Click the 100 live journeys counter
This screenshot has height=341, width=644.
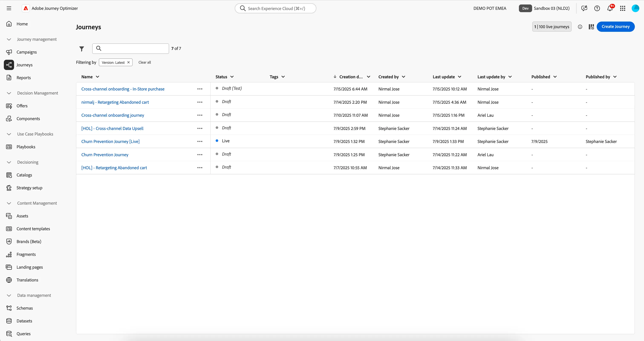[x=552, y=26]
